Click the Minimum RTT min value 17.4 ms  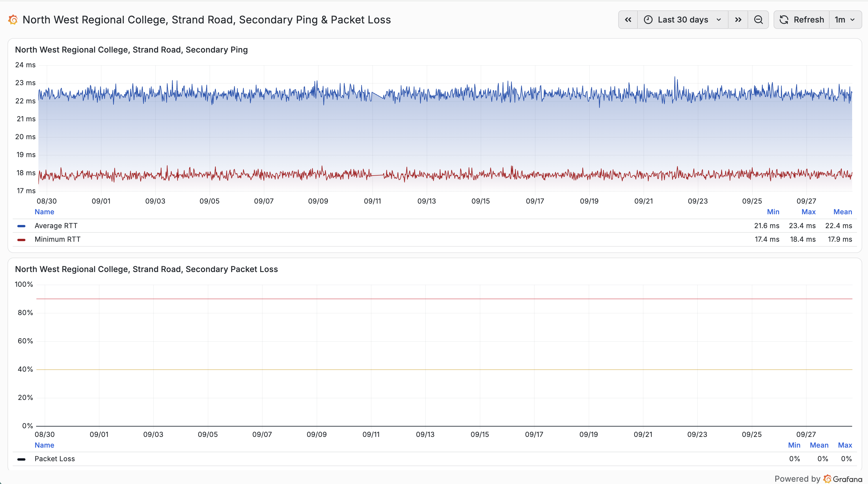pyautogui.click(x=767, y=239)
